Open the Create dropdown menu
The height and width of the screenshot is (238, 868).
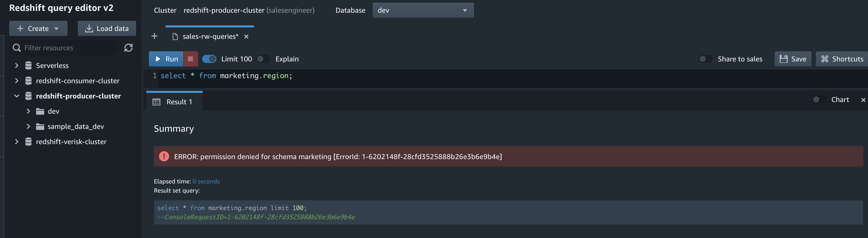[x=38, y=28]
